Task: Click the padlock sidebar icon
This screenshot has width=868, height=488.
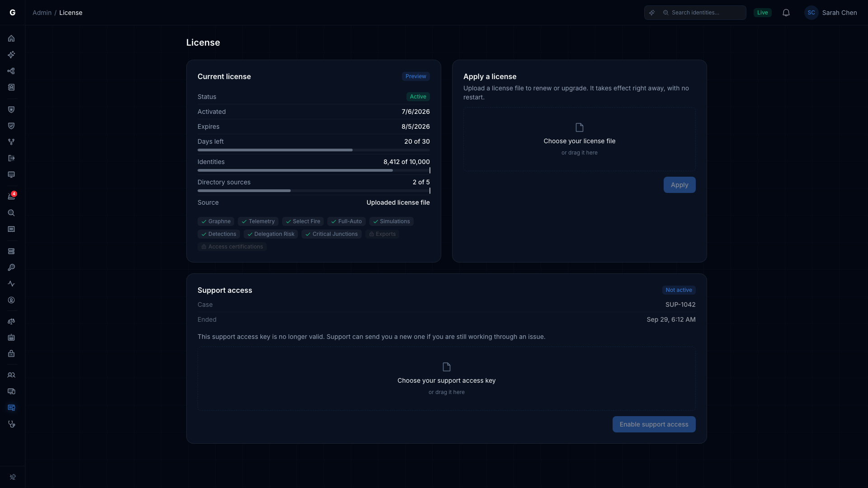Action: (11, 354)
